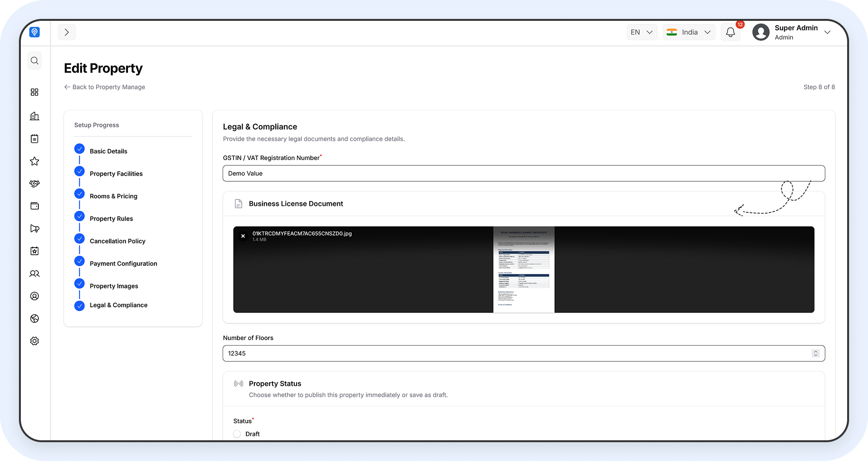This screenshot has width=868, height=463.
Task: Click the Business License Document file icon
Action: (239, 204)
